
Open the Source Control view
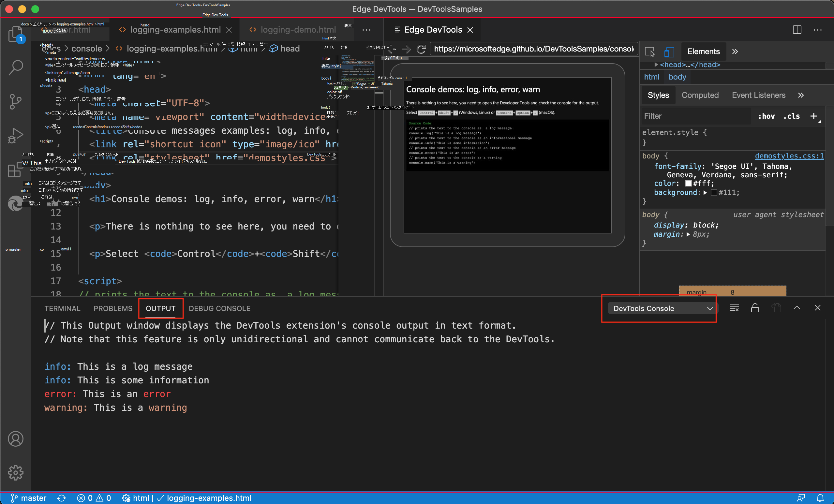(x=16, y=101)
